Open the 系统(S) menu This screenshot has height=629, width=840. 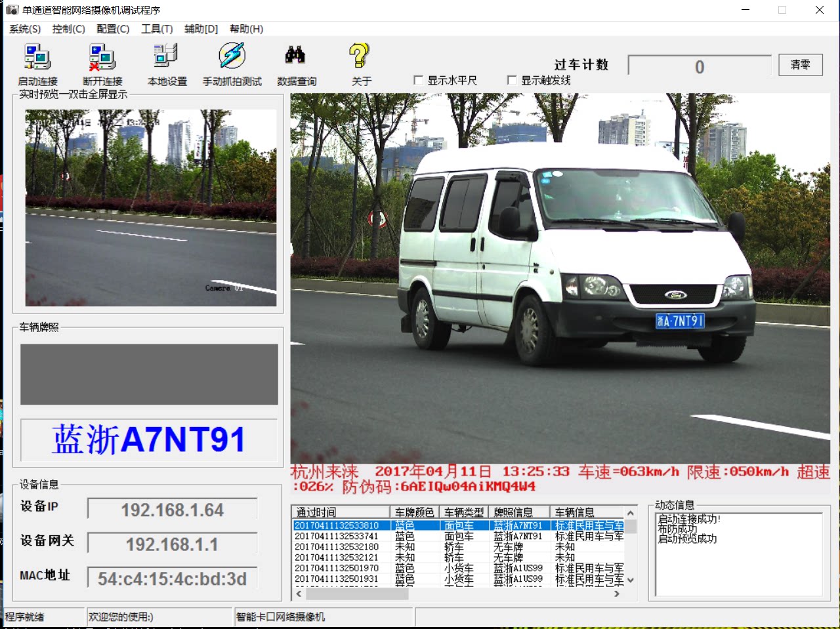coord(25,29)
